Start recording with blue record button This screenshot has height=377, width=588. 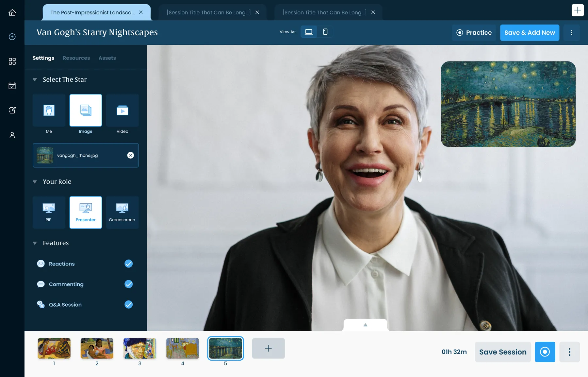[x=545, y=352]
